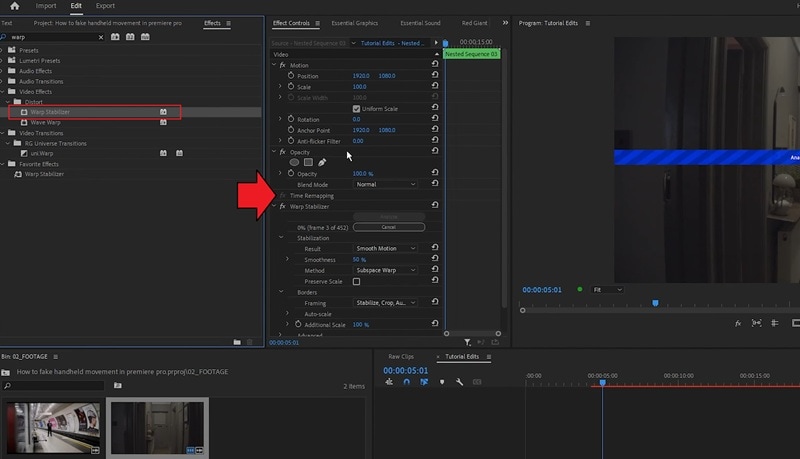800x459 pixels.
Task: Reset the Warp Stabilizer effect
Action: 435,205
